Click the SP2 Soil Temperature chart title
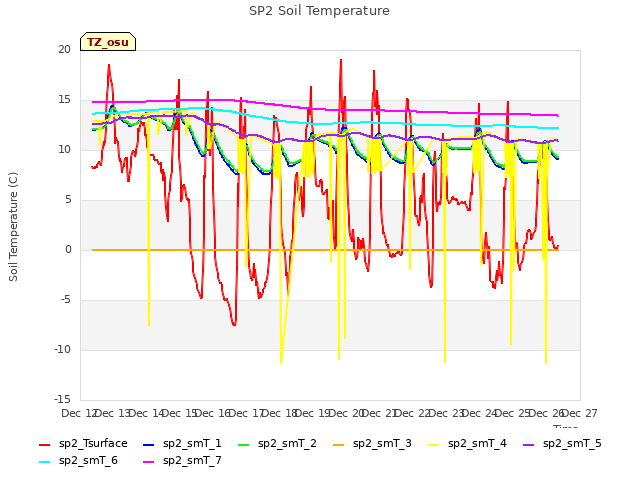 tap(319, 11)
